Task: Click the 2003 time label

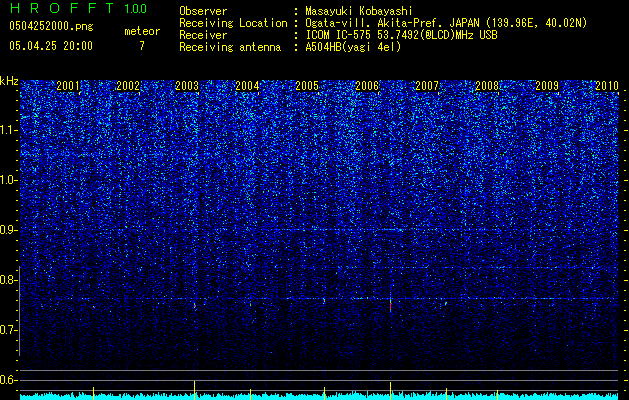Action: [187, 85]
